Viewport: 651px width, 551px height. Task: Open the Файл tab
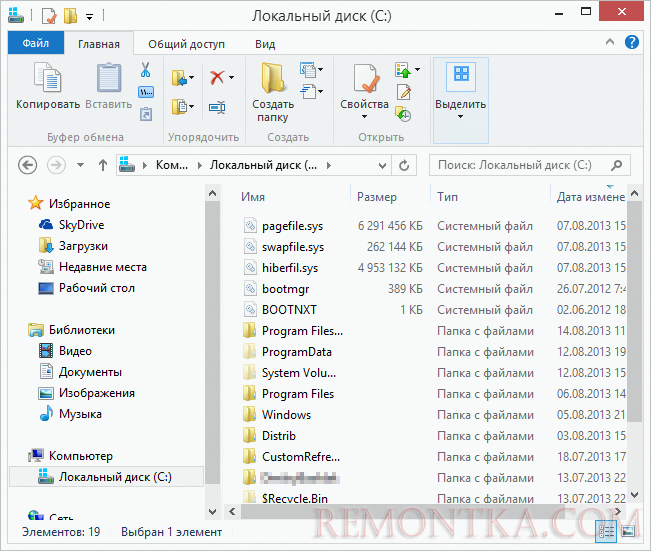36,43
